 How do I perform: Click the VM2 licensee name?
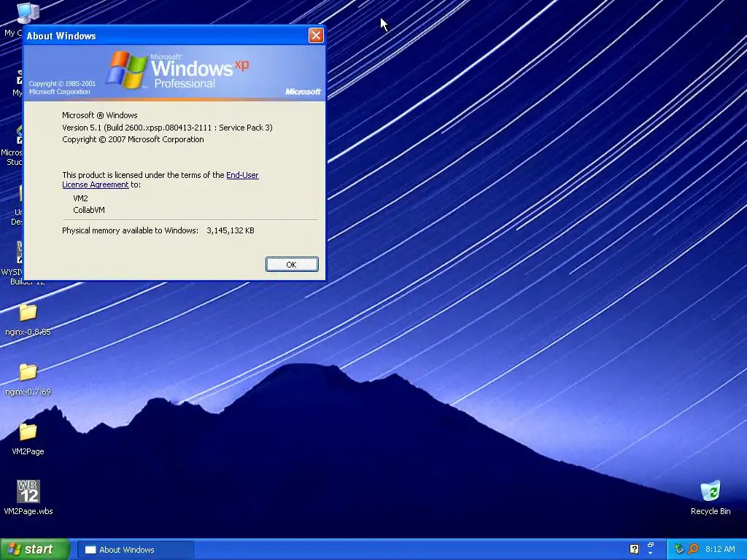point(80,198)
